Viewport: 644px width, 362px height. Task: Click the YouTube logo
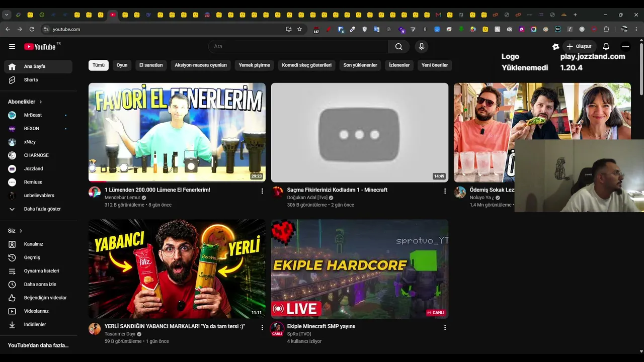(x=40, y=47)
